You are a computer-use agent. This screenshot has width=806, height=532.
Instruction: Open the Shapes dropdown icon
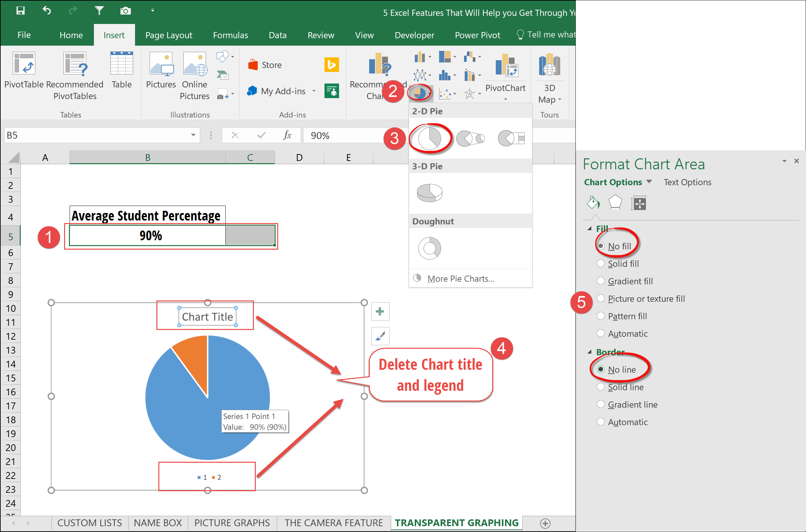pyautogui.click(x=225, y=56)
